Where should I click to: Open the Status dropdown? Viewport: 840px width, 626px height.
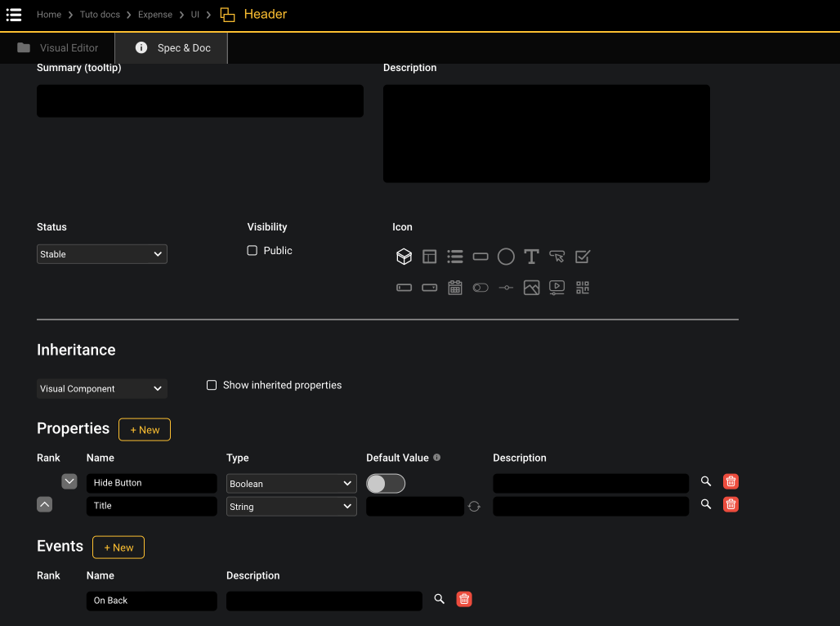[x=101, y=253]
